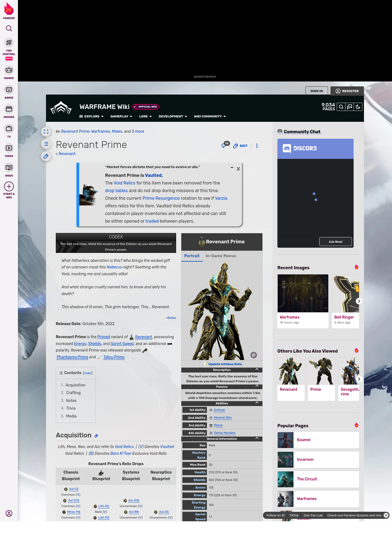Click the wiki header search icon
Screen dimensions: 392x545
(341, 107)
